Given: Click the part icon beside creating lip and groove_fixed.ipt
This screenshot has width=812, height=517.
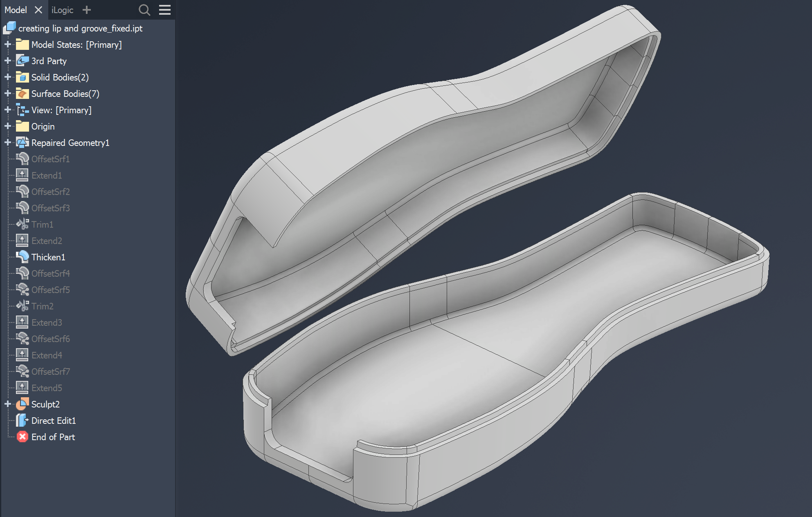Looking at the screenshot, I should point(9,28).
